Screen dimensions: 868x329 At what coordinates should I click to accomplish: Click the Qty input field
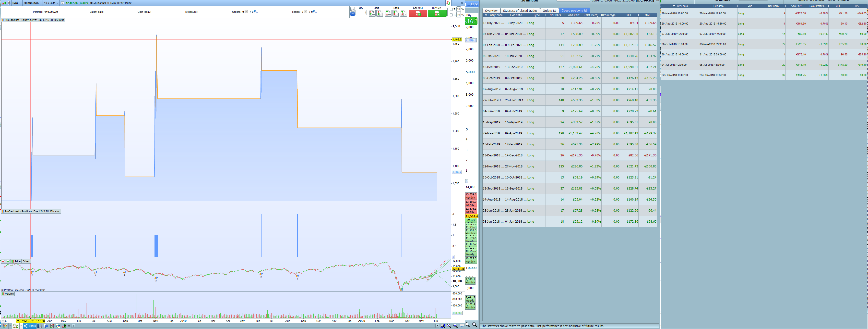tap(361, 13)
